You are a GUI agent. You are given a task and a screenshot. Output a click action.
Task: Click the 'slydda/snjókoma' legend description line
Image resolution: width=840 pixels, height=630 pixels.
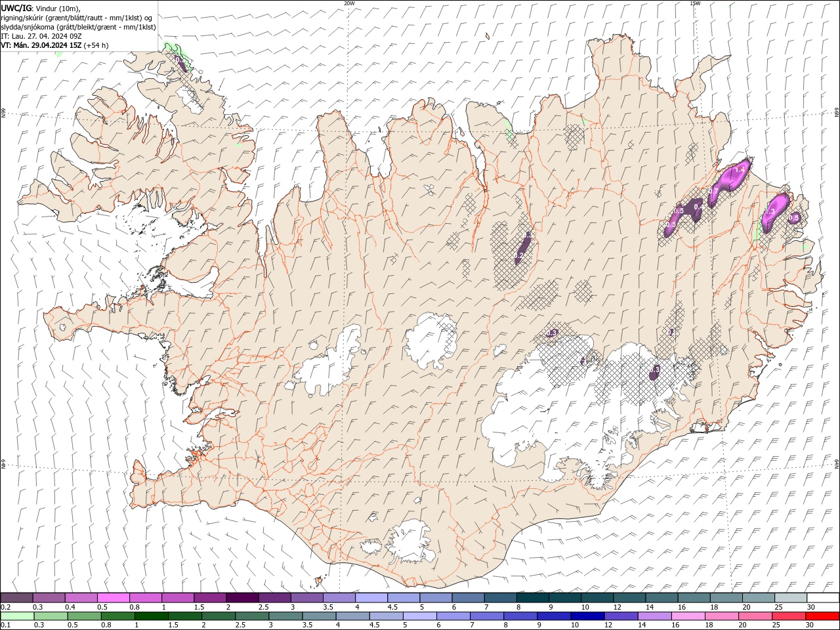[x=79, y=27]
